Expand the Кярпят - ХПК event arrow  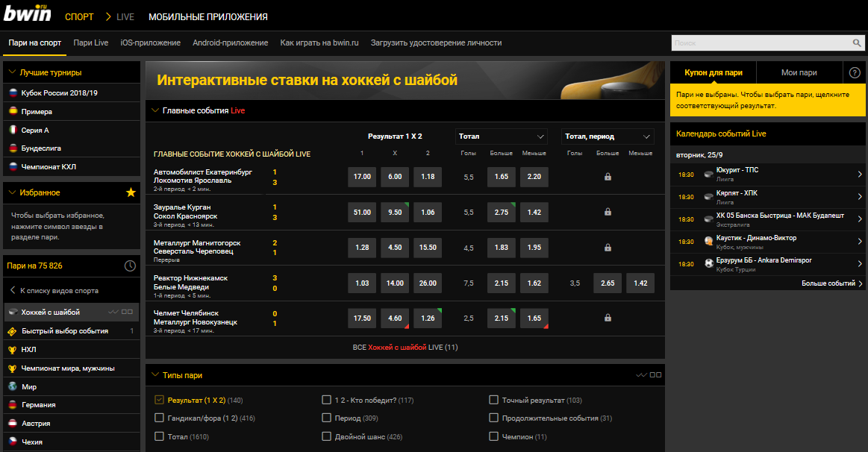coord(860,197)
